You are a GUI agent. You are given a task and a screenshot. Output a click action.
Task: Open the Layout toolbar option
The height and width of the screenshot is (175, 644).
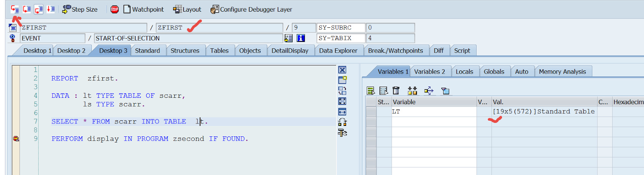click(187, 9)
